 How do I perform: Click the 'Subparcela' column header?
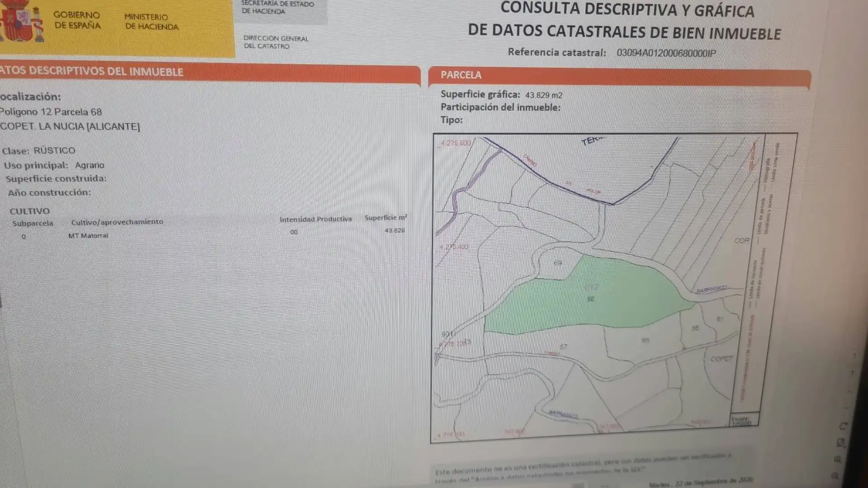point(33,223)
